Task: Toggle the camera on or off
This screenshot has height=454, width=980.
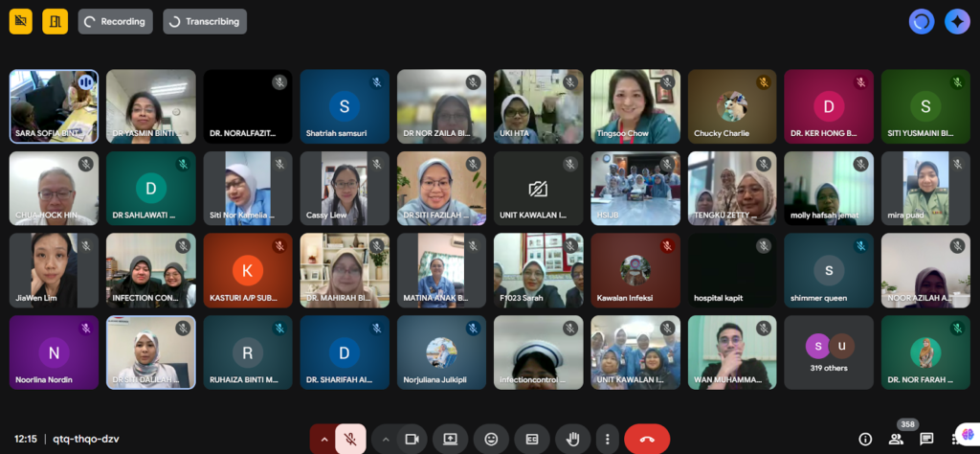Action: tap(412, 439)
